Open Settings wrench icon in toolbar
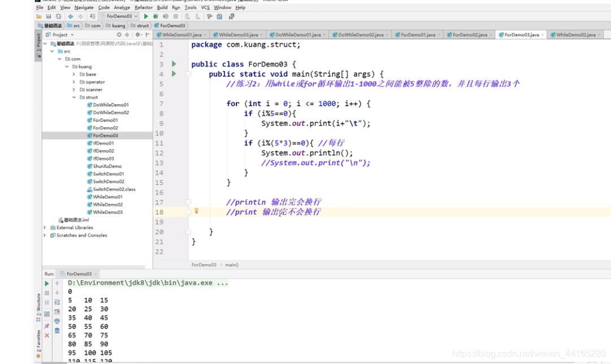 pos(210,16)
